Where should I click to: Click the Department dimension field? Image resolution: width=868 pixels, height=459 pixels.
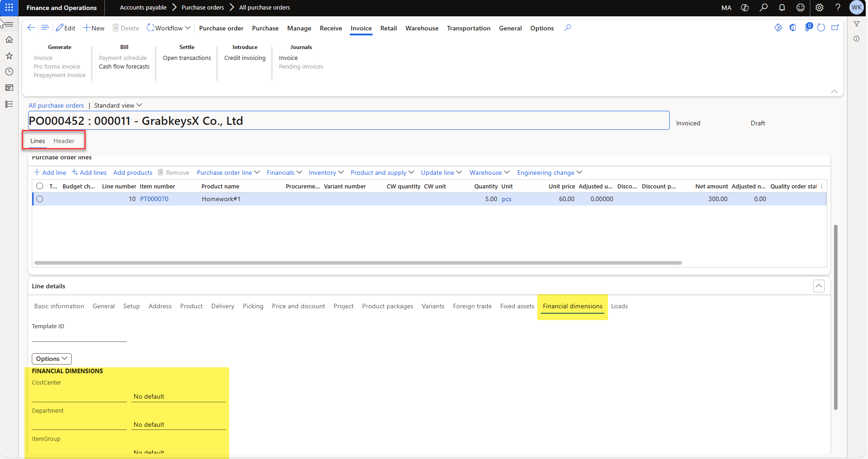[x=79, y=424]
